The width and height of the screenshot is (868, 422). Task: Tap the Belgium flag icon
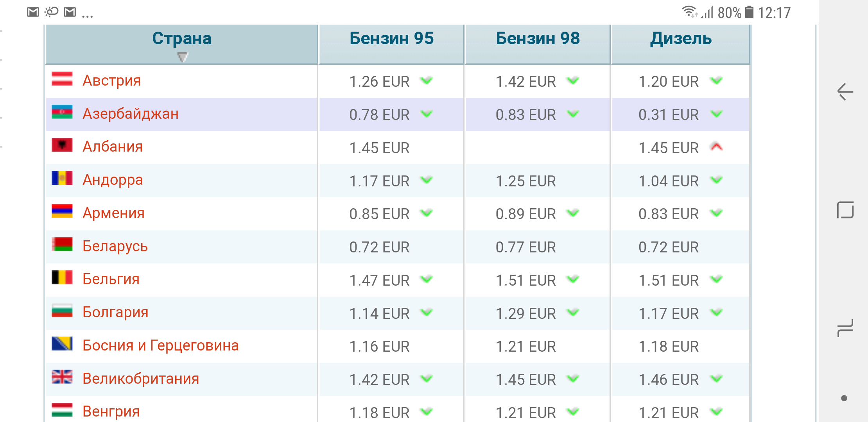(62, 278)
